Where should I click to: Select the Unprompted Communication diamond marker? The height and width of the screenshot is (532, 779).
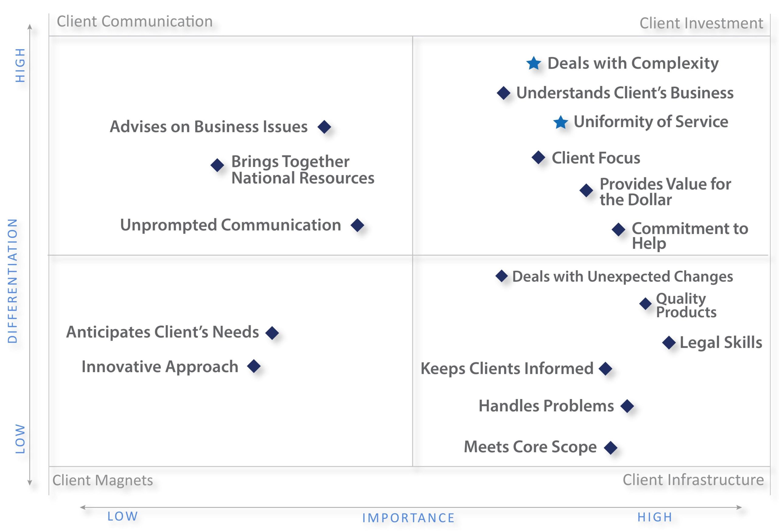[357, 225]
